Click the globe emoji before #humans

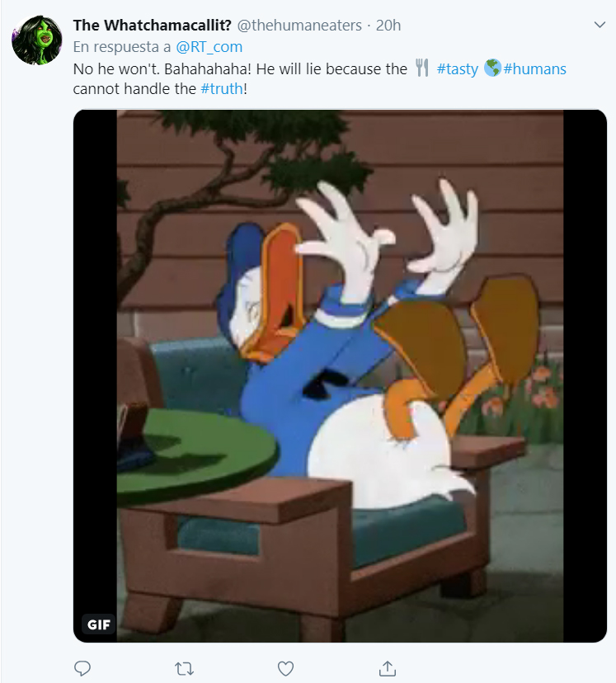click(x=493, y=68)
